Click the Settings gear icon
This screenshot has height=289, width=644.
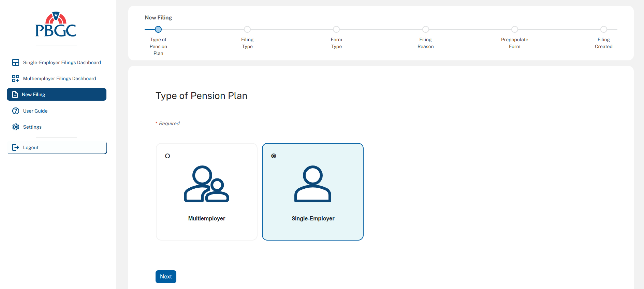pyautogui.click(x=16, y=127)
